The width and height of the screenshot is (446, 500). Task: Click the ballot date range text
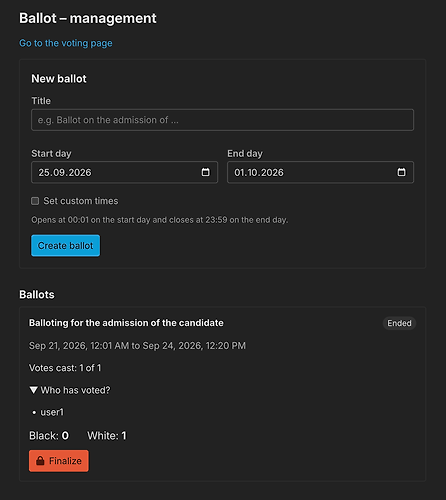point(137,346)
